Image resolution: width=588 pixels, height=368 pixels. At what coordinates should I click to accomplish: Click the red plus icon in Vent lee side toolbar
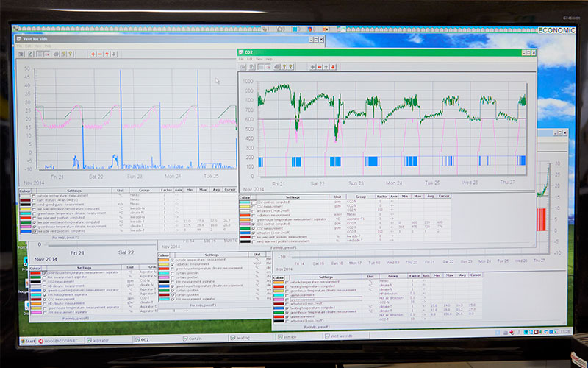(x=93, y=54)
